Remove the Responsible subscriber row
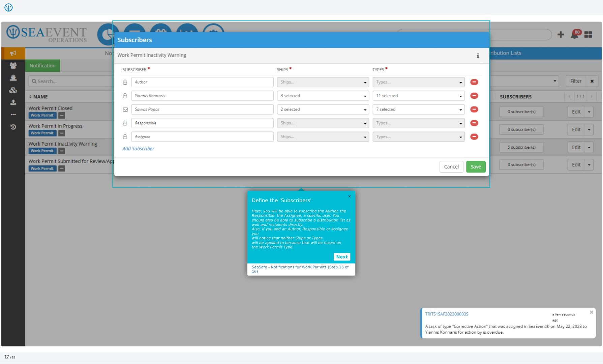 tap(474, 123)
